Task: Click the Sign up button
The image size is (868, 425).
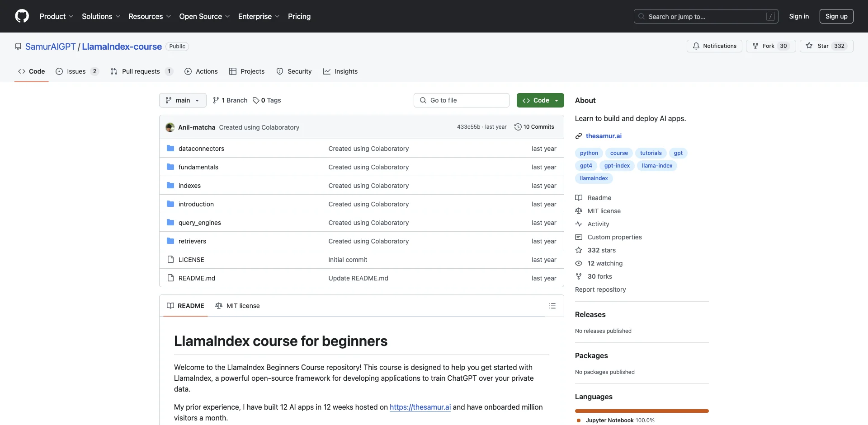Action: pos(836,16)
